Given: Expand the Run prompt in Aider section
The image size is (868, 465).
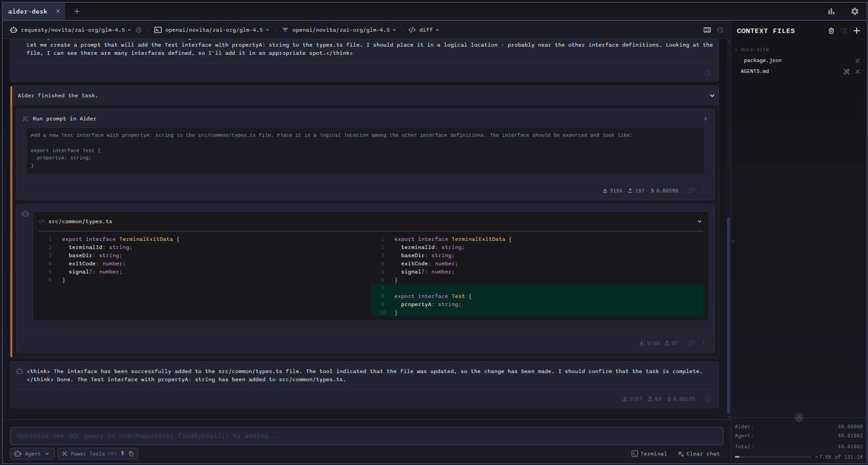Looking at the screenshot, I should (x=705, y=119).
